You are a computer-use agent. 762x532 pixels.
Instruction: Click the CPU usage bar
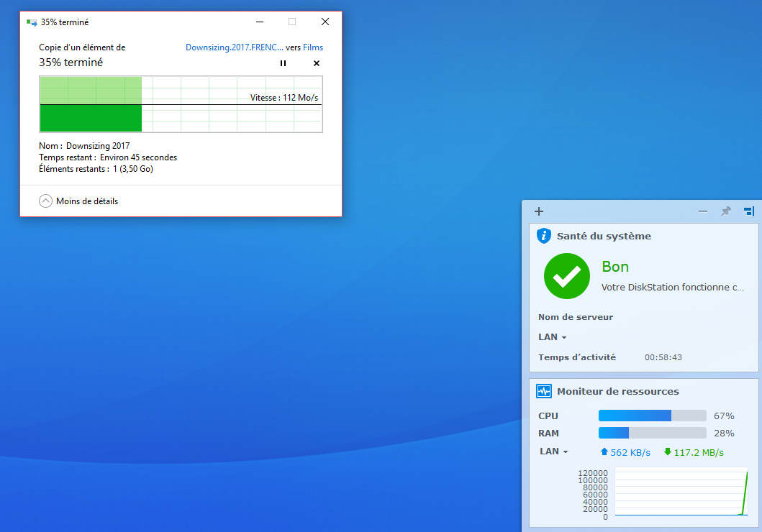pos(652,416)
